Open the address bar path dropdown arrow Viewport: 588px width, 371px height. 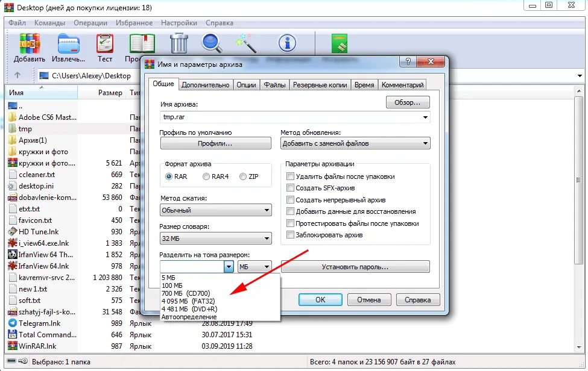point(580,76)
